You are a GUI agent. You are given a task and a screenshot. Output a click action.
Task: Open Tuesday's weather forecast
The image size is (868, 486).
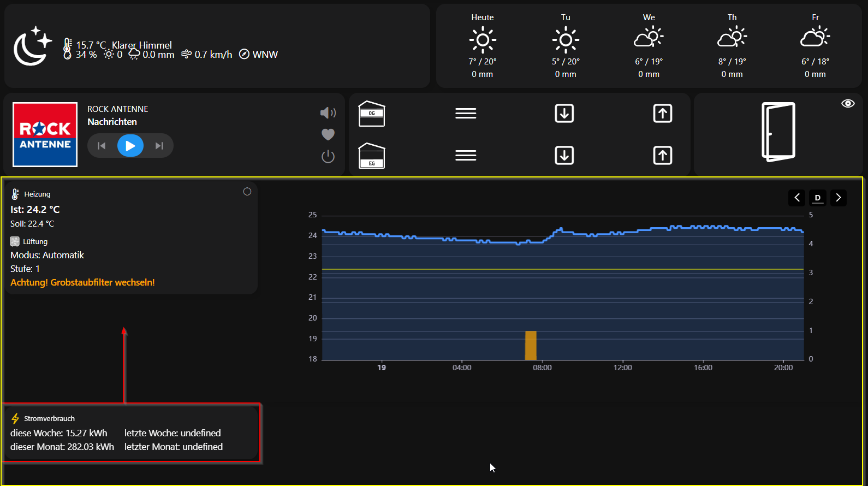tap(566, 46)
